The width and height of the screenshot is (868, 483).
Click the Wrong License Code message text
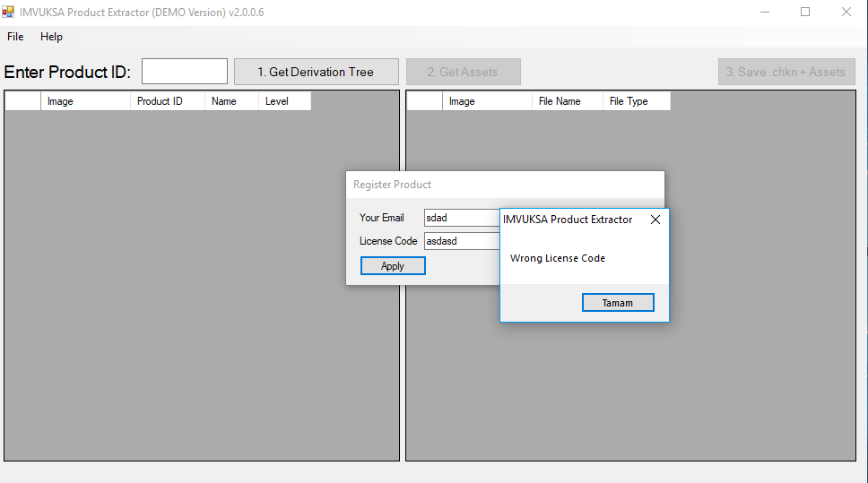pos(558,258)
